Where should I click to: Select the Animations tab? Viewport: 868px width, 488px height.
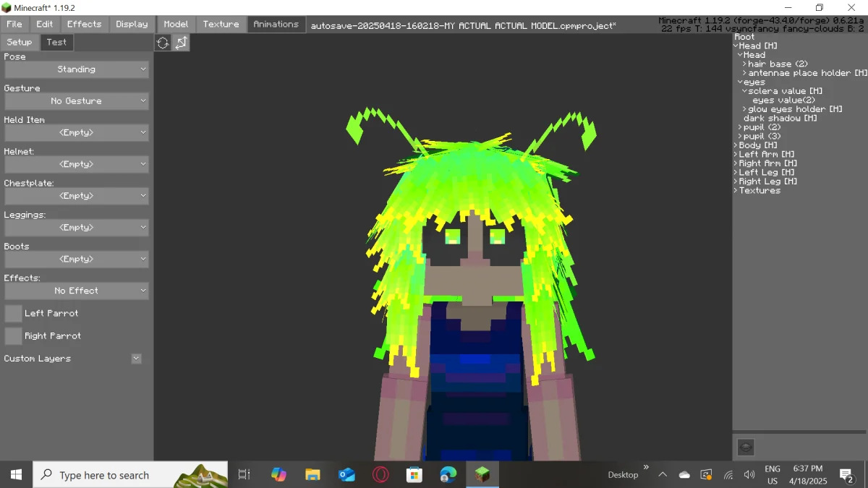(x=276, y=24)
